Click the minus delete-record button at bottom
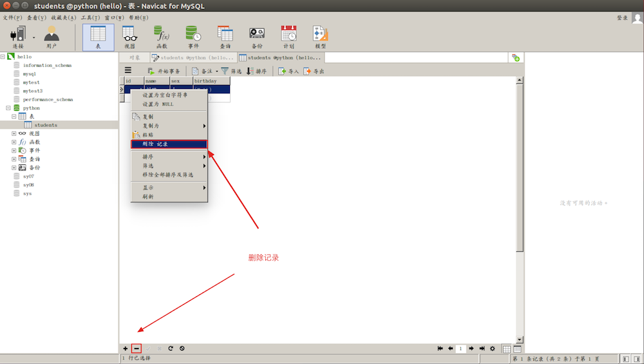 click(136, 349)
